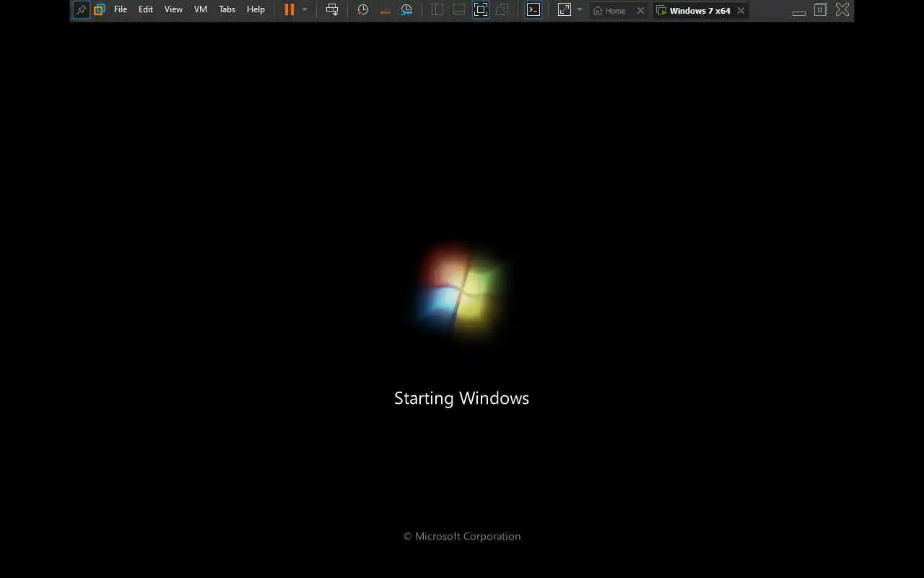The height and width of the screenshot is (578, 924).
Task: Click the Starting Windows text
Action: click(462, 398)
